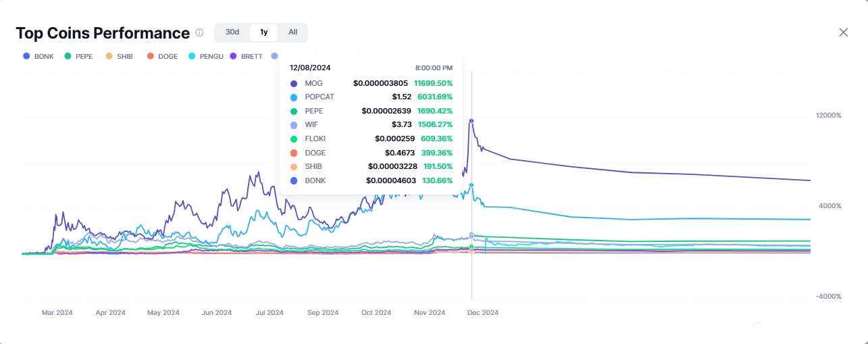Click the Dec 2024 x-axis label
Image resolution: width=868 pixels, height=344 pixels.
[483, 313]
